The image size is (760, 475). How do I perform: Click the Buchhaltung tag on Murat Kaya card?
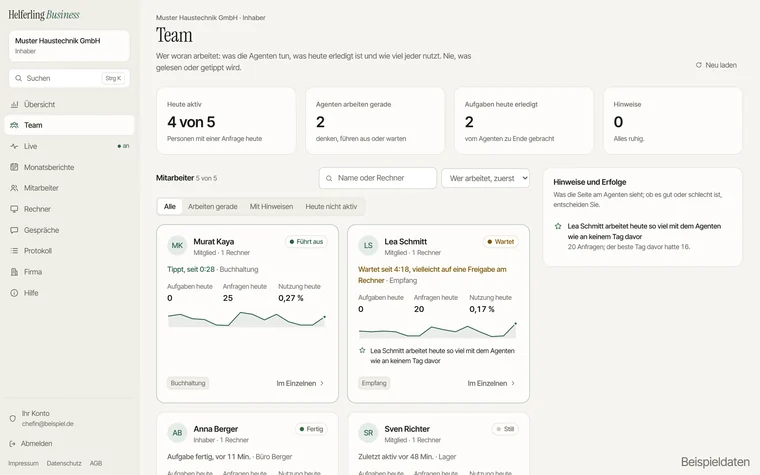tap(188, 383)
